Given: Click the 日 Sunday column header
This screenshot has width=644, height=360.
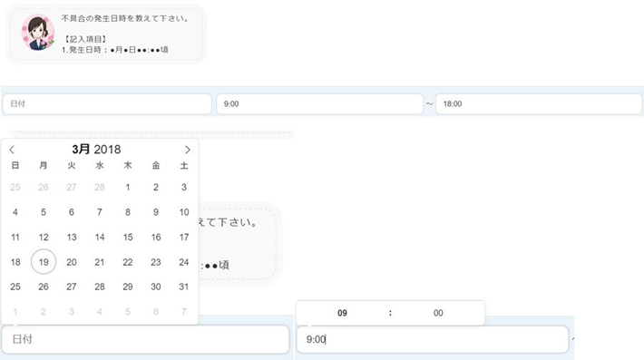Looking at the screenshot, I should [15, 165].
